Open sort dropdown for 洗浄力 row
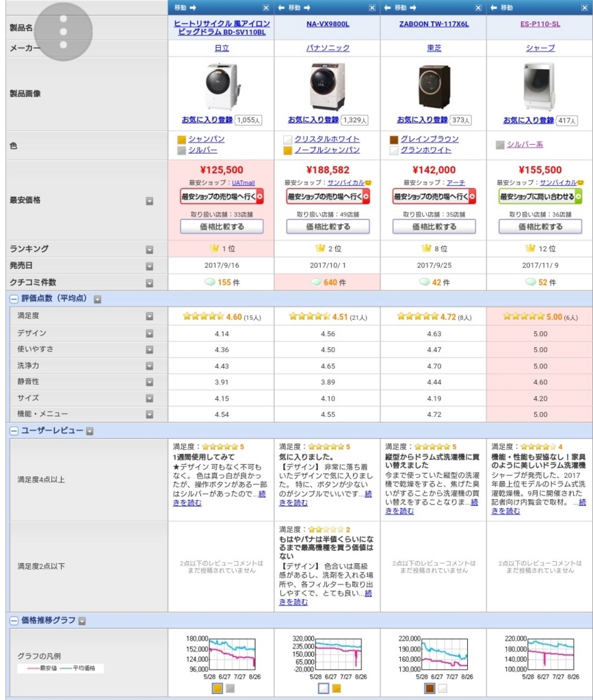Viewport: 593px width, 700px height. coord(150,366)
